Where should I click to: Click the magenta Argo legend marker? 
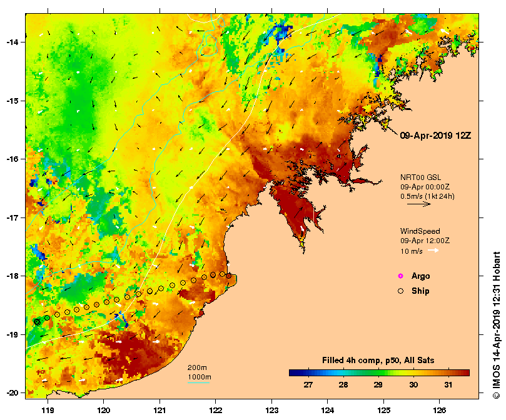(400, 276)
